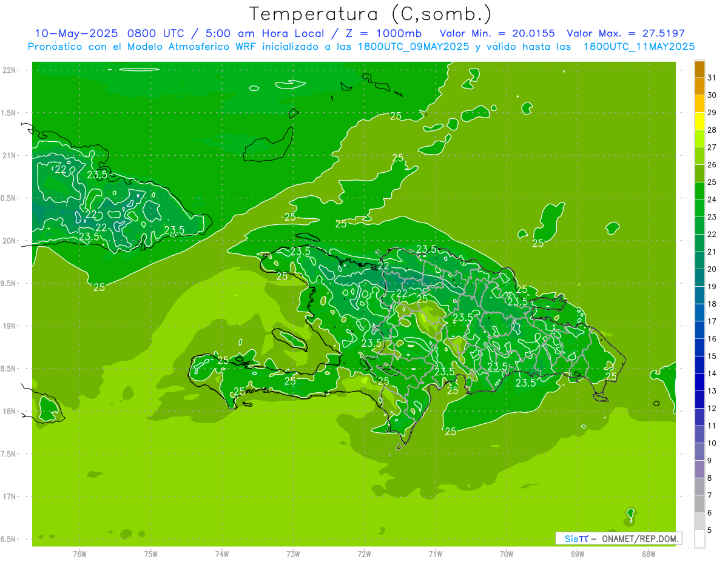Click the latitude label '19N'
This screenshot has height=562, width=728.
pos(10,326)
